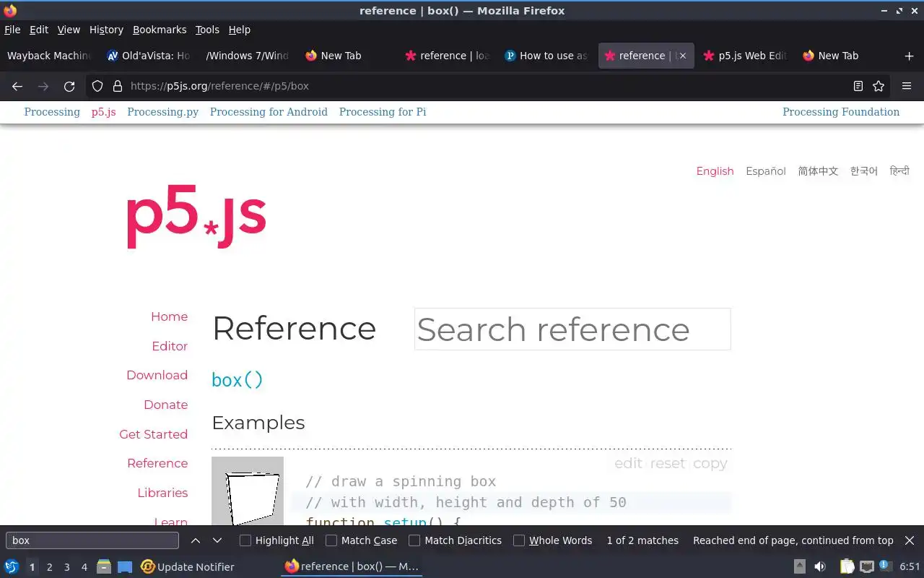Go to Home in sidebar
The width and height of the screenshot is (924, 578).
170,316
